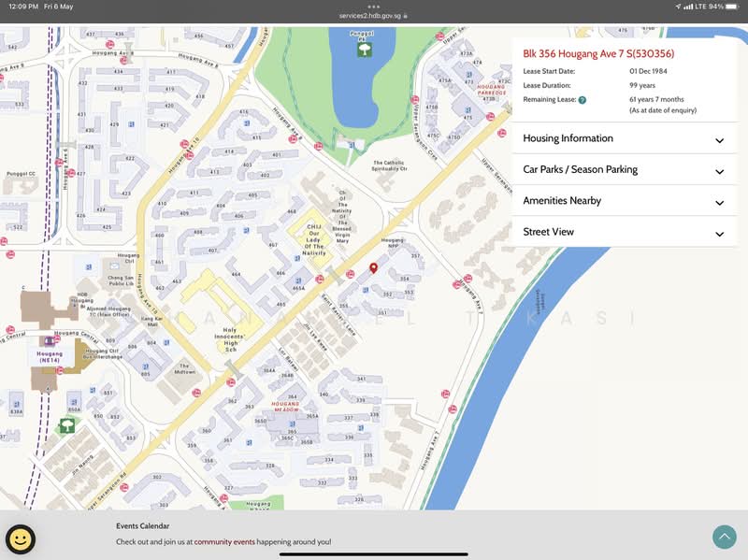Click the car park icon between blocks 337 and 336

click(361, 428)
